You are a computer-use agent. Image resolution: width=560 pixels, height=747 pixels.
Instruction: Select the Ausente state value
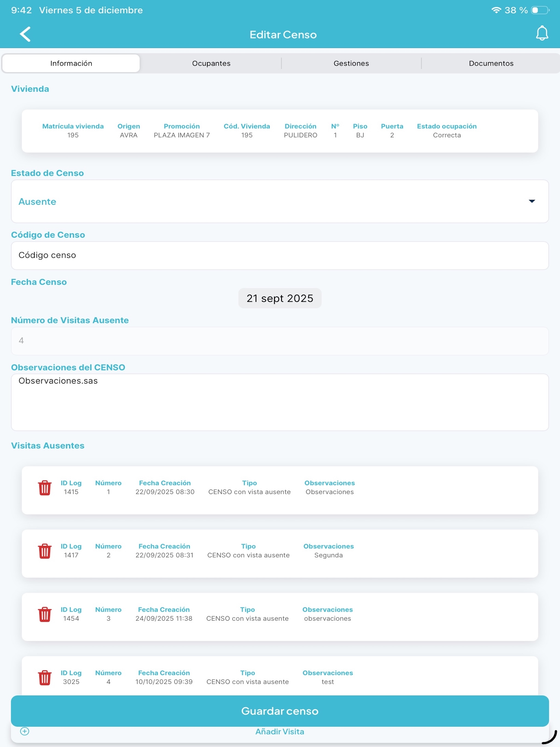point(37,202)
